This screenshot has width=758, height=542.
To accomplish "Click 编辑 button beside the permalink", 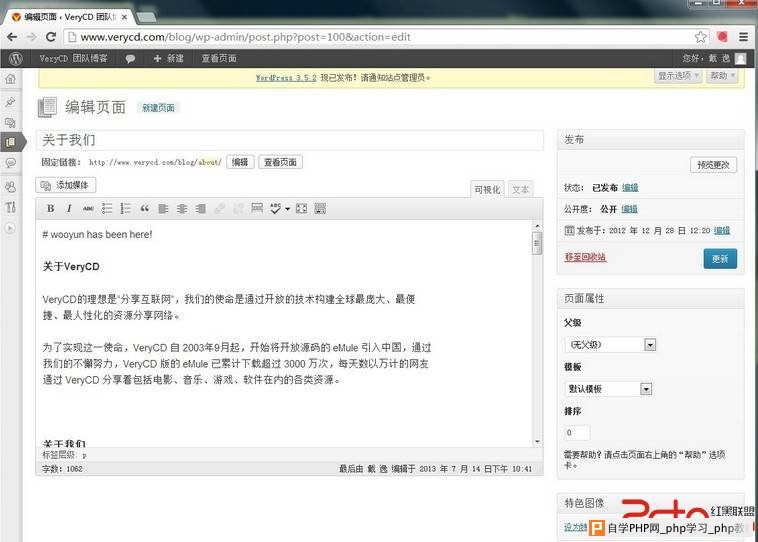I will pyautogui.click(x=240, y=162).
